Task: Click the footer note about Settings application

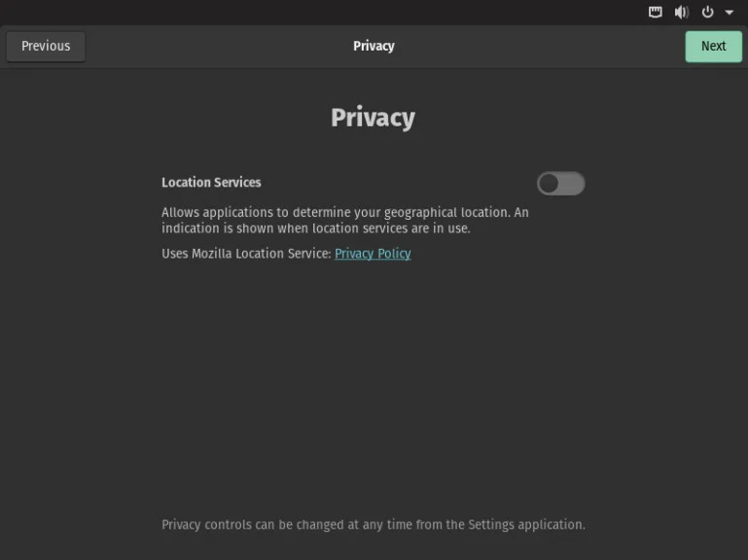Action: point(373,525)
